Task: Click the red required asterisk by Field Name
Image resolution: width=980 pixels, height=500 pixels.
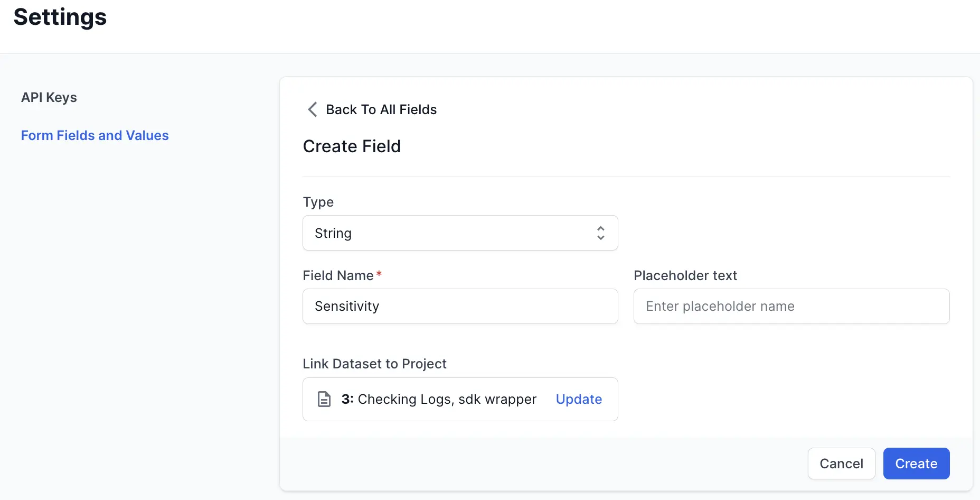Action: click(x=379, y=274)
